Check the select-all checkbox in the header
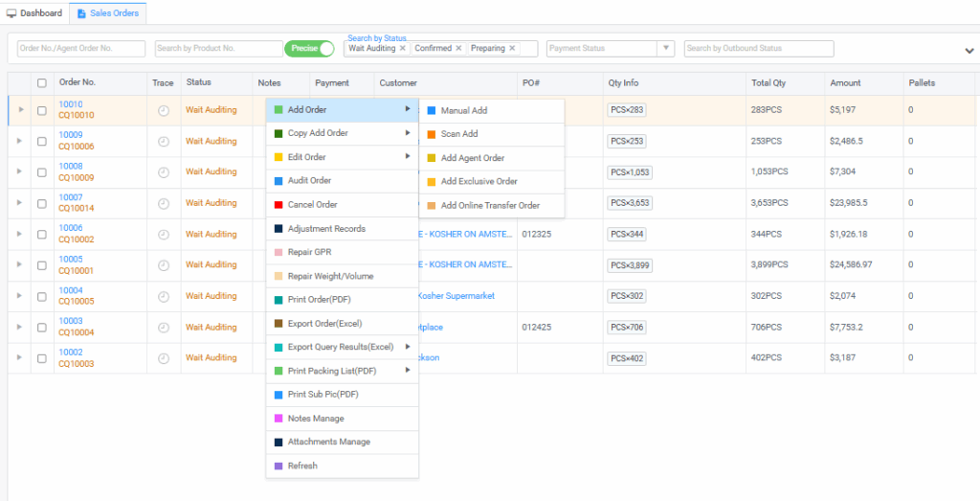 tap(41, 83)
